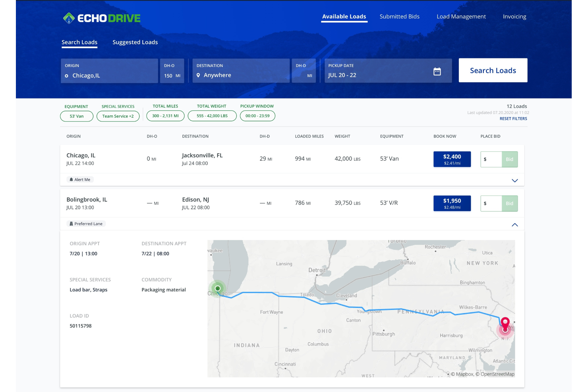Click the bid amount field for Edison load
The image size is (588, 392).
tap(491, 203)
